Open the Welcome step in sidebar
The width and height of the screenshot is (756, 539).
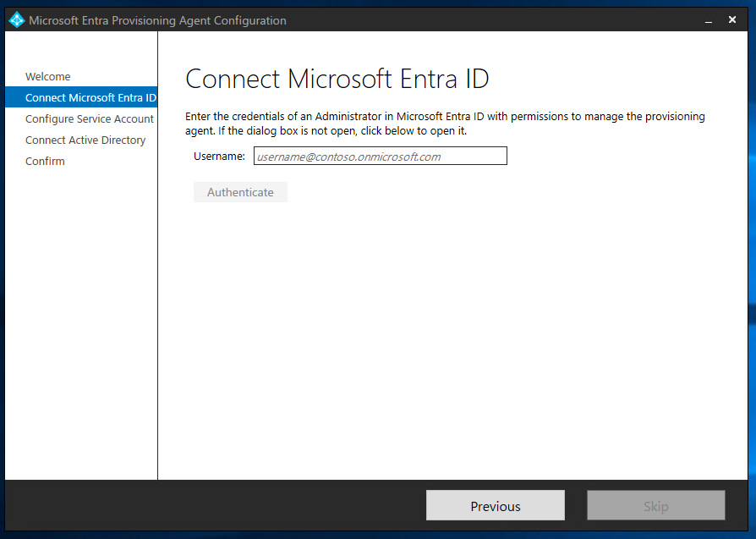pyautogui.click(x=47, y=76)
